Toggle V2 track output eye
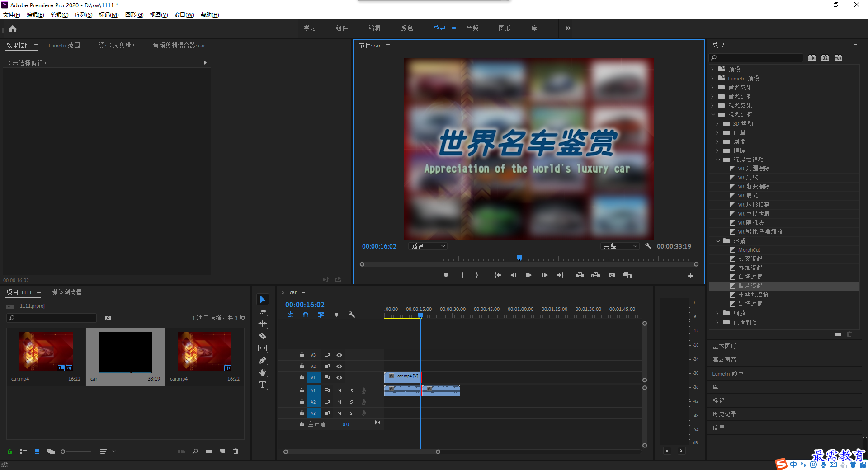The height and width of the screenshot is (470, 868). tap(339, 366)
